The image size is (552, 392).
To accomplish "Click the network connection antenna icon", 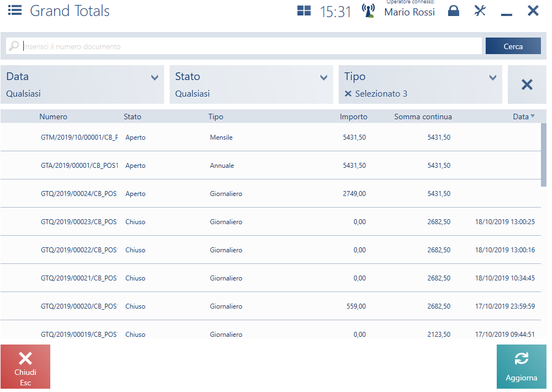I will coord(368,11).
